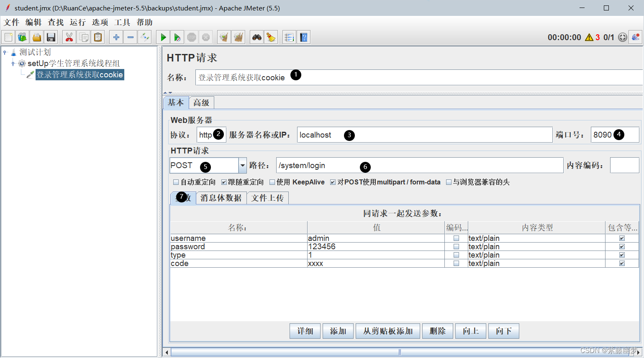644x358 pixels.
Task: Click the 路径 field with /system/login
Action: point(420,165)
